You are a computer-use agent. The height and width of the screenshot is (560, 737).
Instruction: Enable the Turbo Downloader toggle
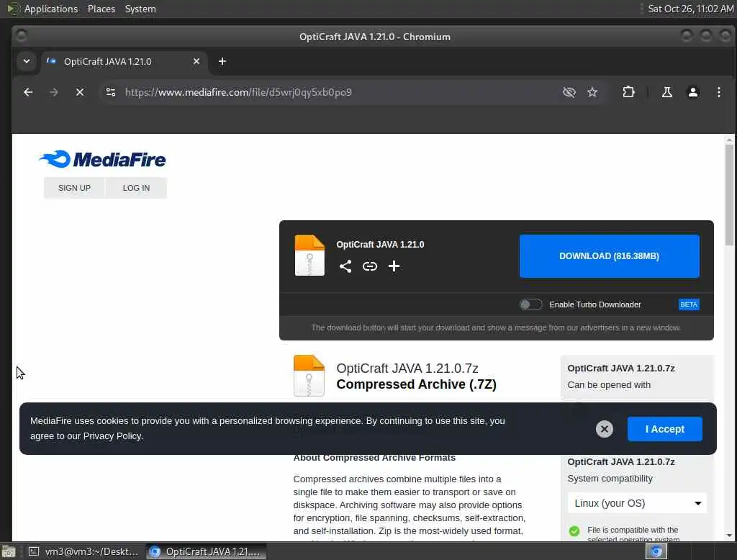point(530,304)
